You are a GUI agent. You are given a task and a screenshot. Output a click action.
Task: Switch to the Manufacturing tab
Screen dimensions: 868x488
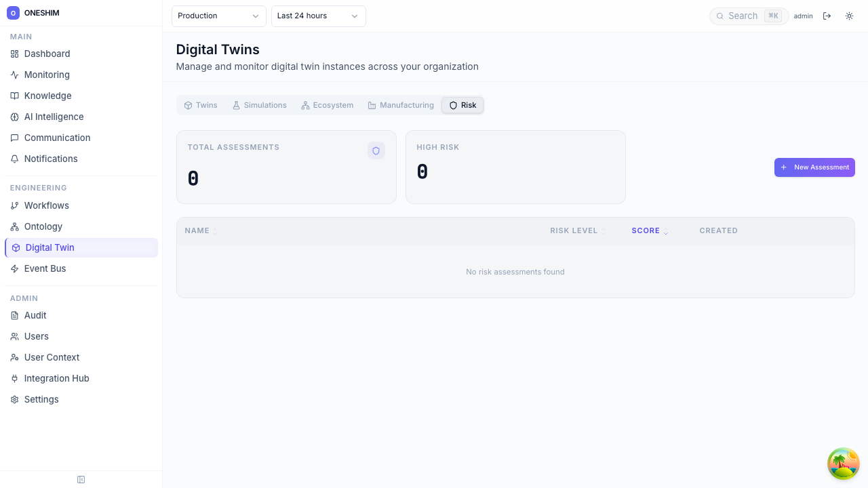tap(400, 105)
